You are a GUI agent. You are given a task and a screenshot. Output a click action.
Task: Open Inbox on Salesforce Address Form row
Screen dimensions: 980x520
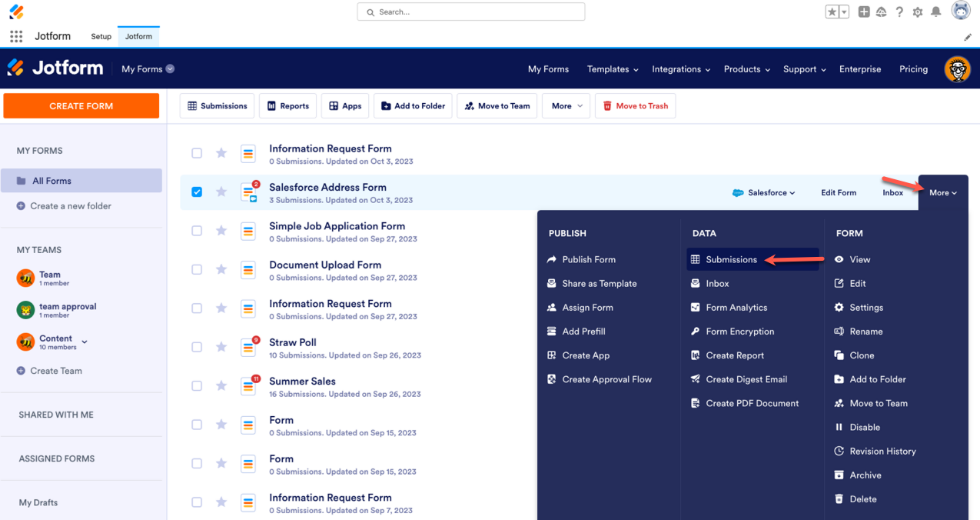(x=893, y=193)
